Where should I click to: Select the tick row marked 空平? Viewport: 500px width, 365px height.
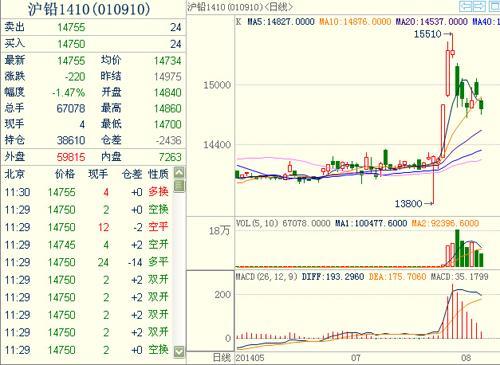[x=87, y=227]
